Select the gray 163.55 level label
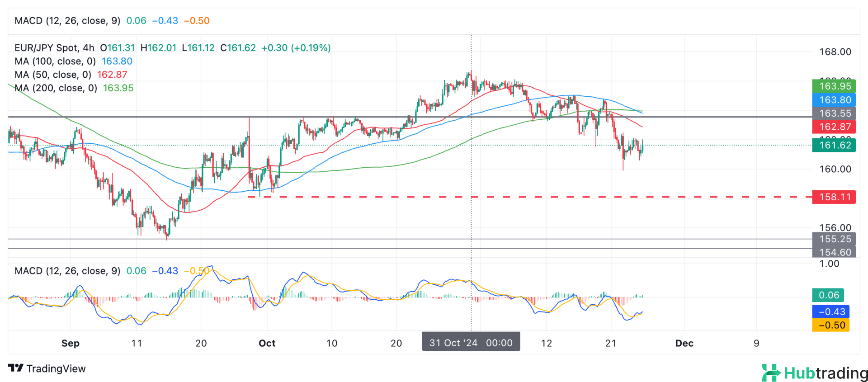868x382 pixels. (x=834, y=113)
